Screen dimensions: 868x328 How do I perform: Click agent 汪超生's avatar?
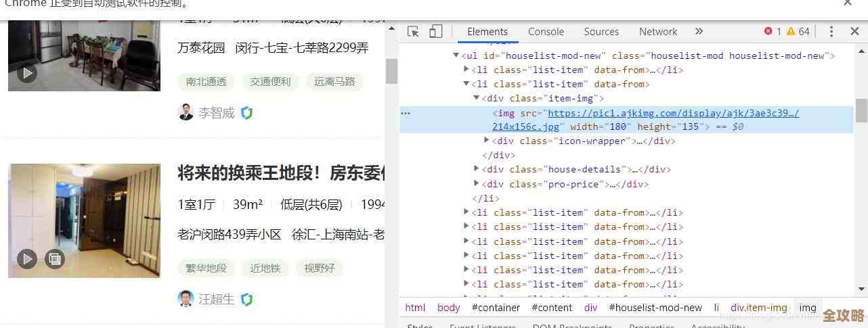[186, 298]
